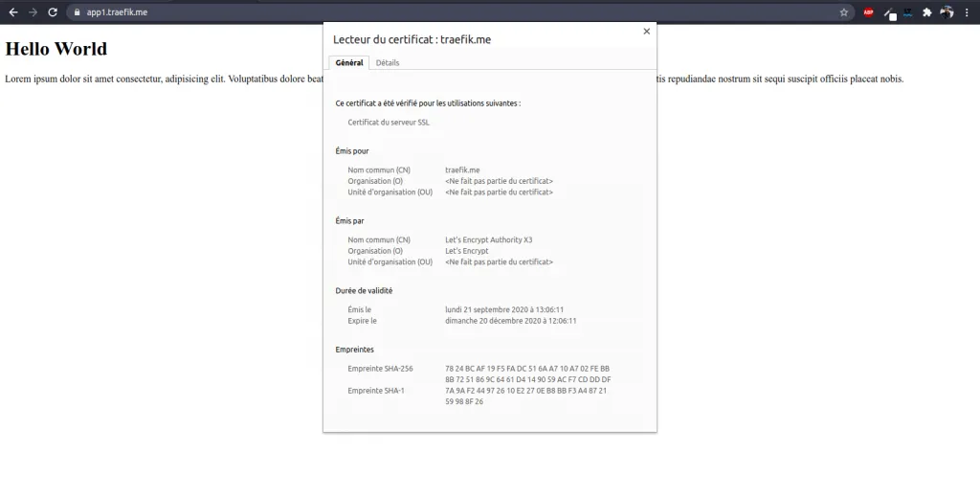Click the Hello World heading
Viewport: 980px width, 498px height.
point(56,49)
